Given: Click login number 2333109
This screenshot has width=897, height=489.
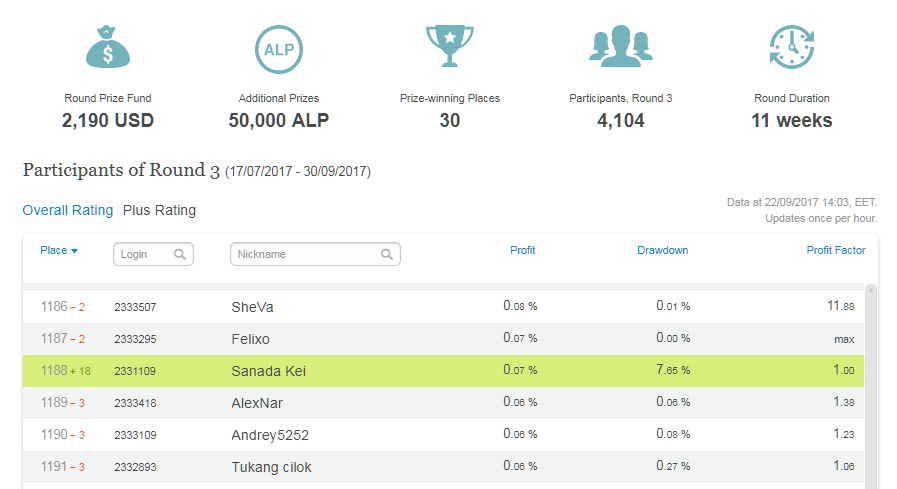Looking at the screenshot, I should point(135,435).
